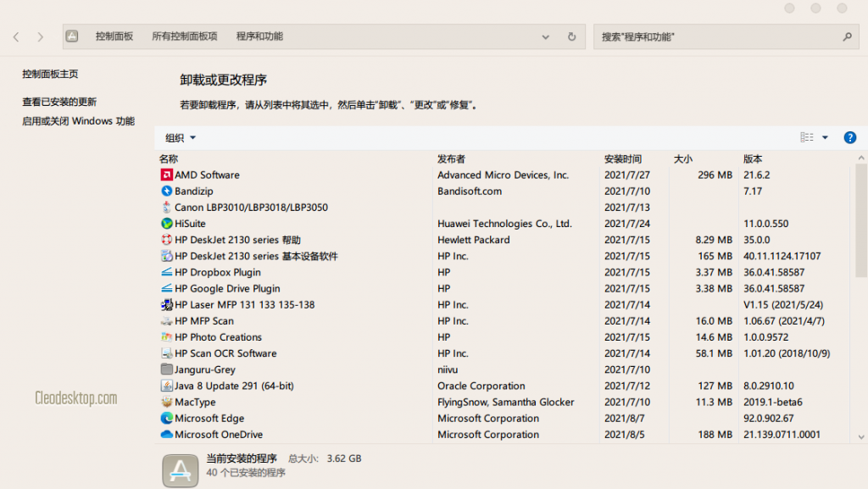868x489 pixels.
Task: Sort by the 版本 column header
Action: click(753, 159)
